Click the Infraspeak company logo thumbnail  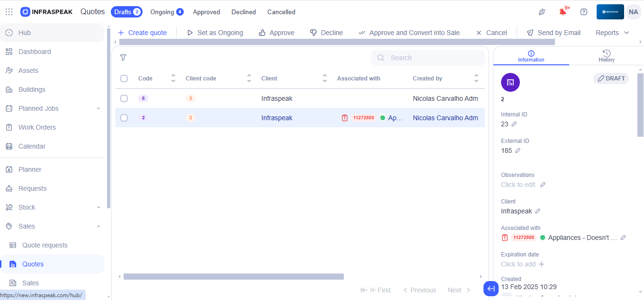pyautogui.click(x=610, y=12)
